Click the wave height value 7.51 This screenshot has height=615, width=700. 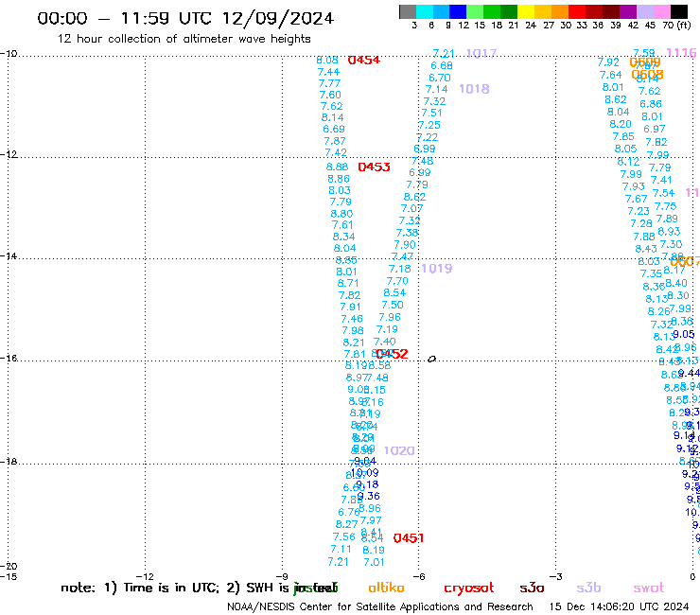point(431,113)
